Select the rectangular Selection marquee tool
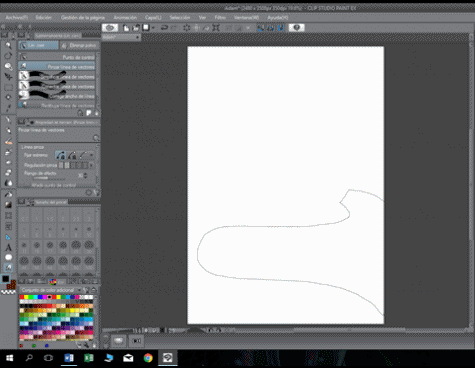The width and height of the screenshot is (475, 368). 8,87
